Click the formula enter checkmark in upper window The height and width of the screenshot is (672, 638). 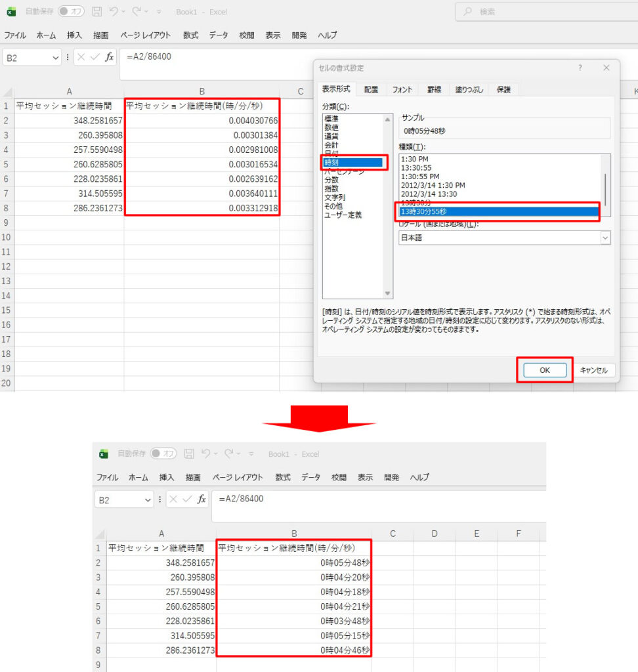pyautogui.click(x=95, y=57)
